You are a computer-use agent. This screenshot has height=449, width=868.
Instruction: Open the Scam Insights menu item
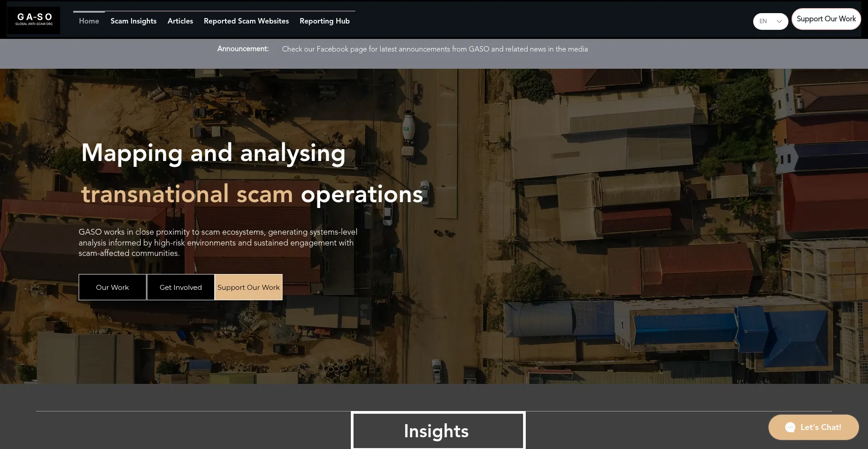pyautogui.click(x=133, y=21)
